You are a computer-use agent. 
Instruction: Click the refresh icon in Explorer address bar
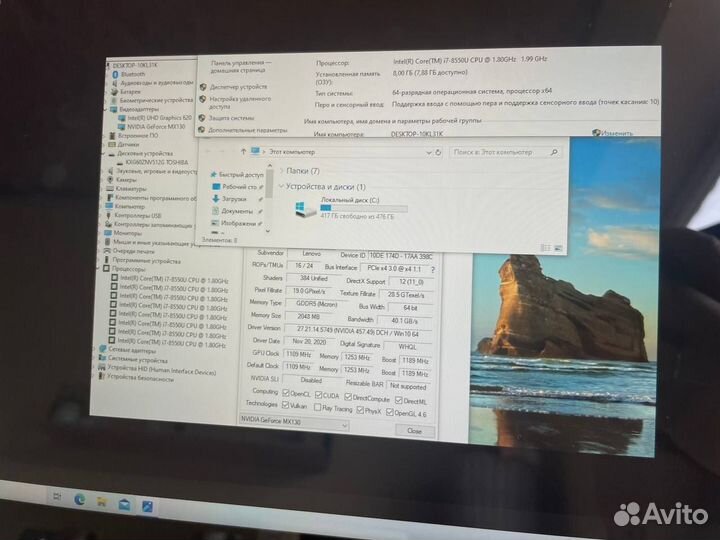pyautogui.click(x=438, y=152)
